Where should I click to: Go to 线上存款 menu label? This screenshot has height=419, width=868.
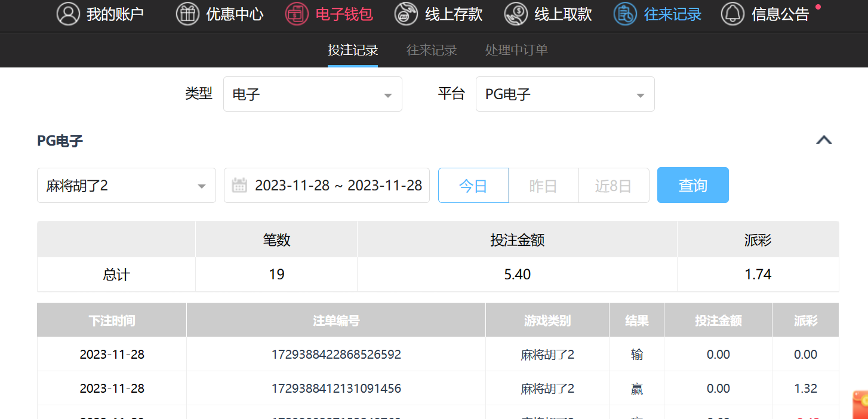coord(454,14)
